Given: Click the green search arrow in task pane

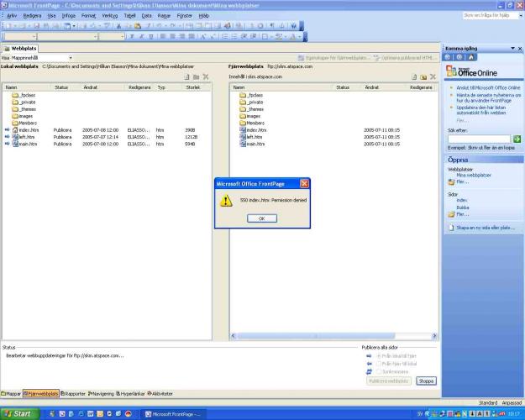Looking at the screenshot, I should coord(516,139).
